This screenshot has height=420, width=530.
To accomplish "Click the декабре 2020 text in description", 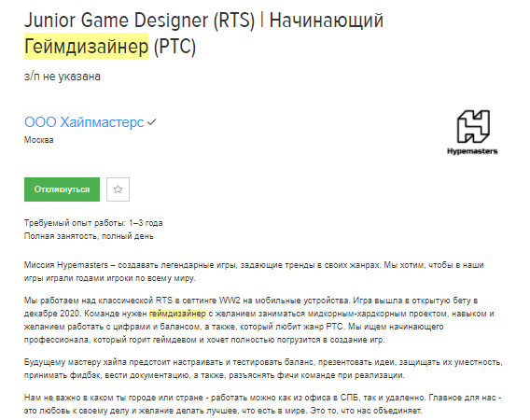I will 52,314.
